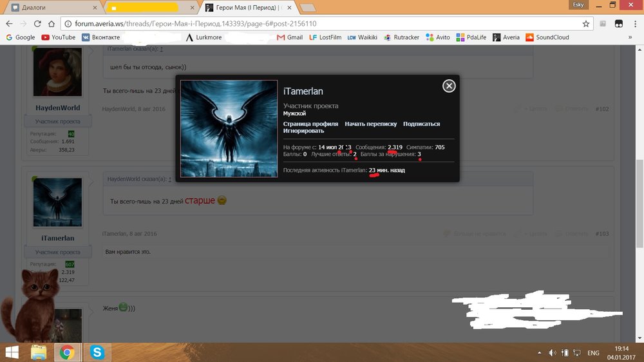
Task: Click the Страница профиля link
Action: coord(310,124)
